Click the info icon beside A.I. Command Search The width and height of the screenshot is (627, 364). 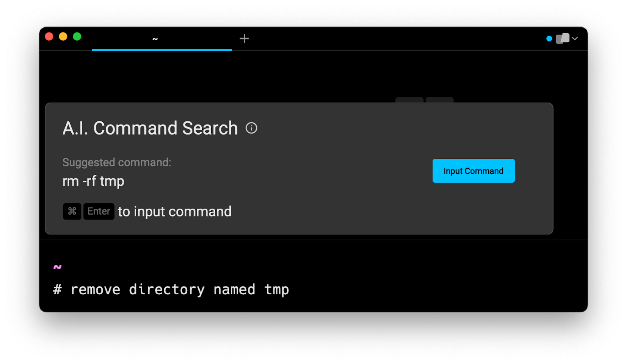pos(251,128)
